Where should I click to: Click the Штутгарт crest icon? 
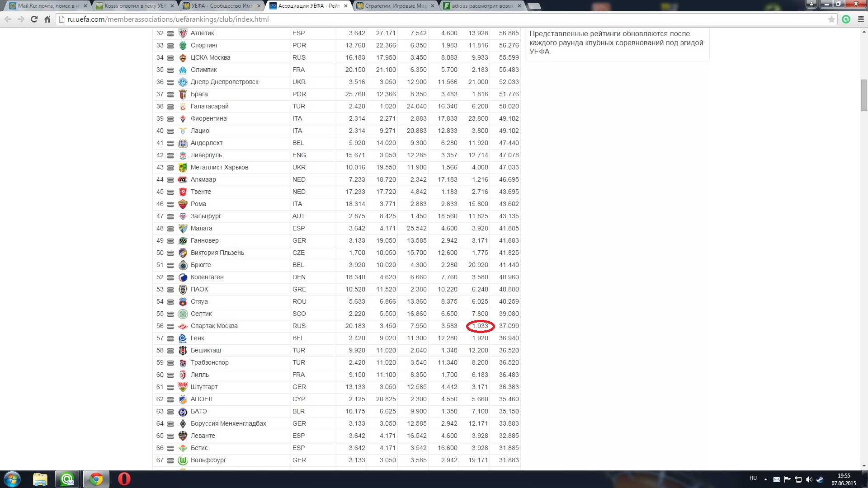pyautogui.click(x=183, y=387)
